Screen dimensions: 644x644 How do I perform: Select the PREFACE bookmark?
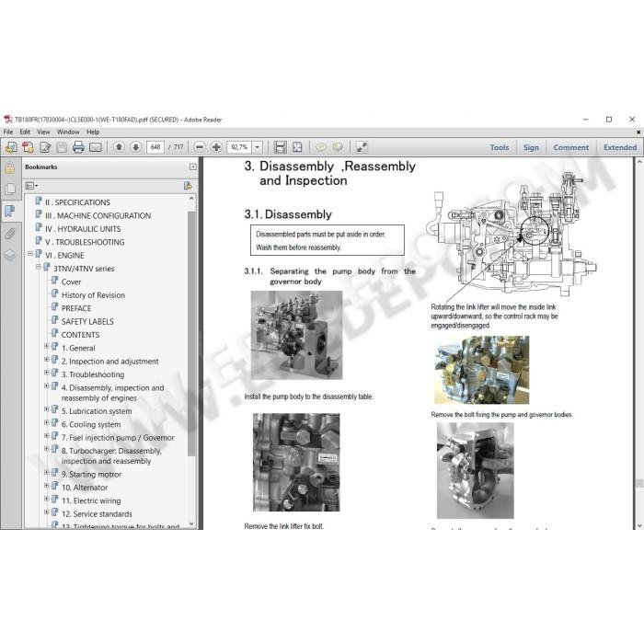[x=76, y=308]
